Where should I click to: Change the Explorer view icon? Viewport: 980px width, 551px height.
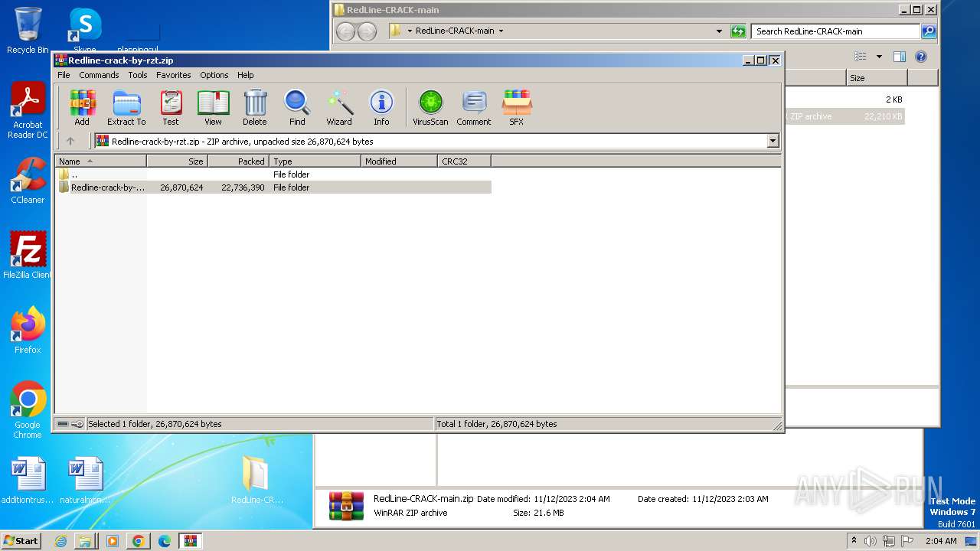coord(861,57)
